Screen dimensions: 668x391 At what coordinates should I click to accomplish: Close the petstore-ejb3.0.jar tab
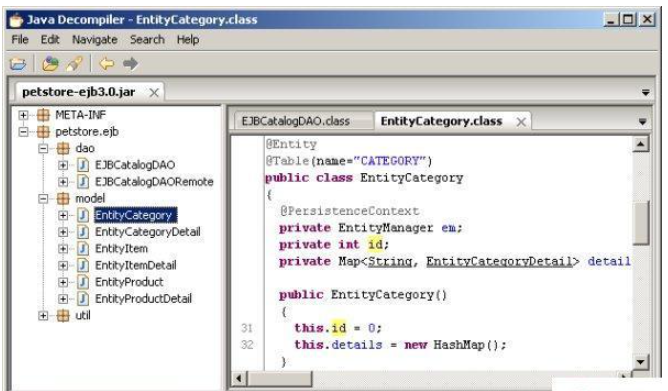pos(154,92)
